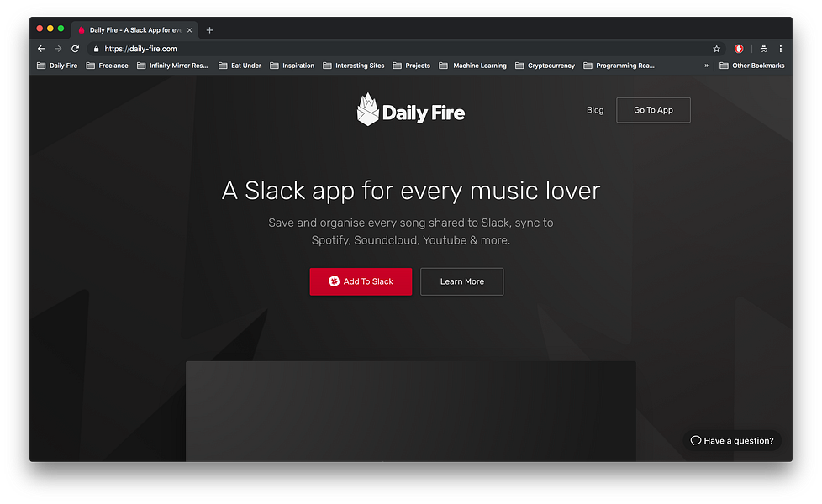This screenshot has width=822, height=504.
Task: Open the Machine Learning bookmarks folder
Action: click(473, 66)
